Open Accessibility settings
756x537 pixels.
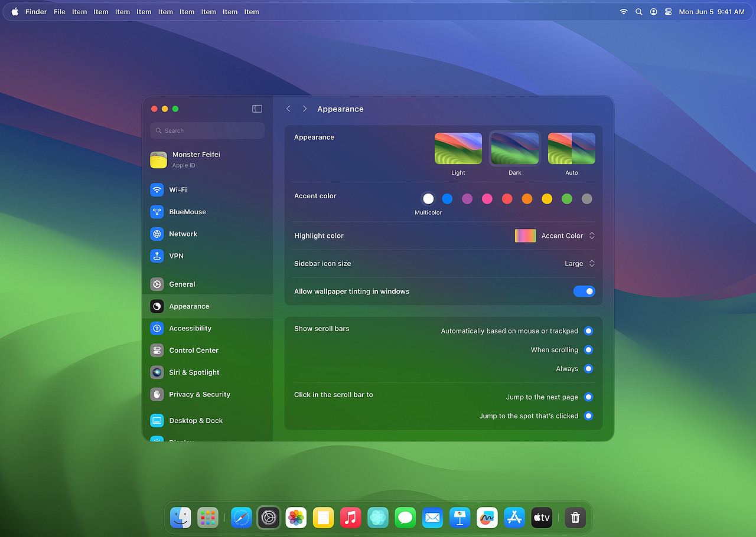point(191,328)
